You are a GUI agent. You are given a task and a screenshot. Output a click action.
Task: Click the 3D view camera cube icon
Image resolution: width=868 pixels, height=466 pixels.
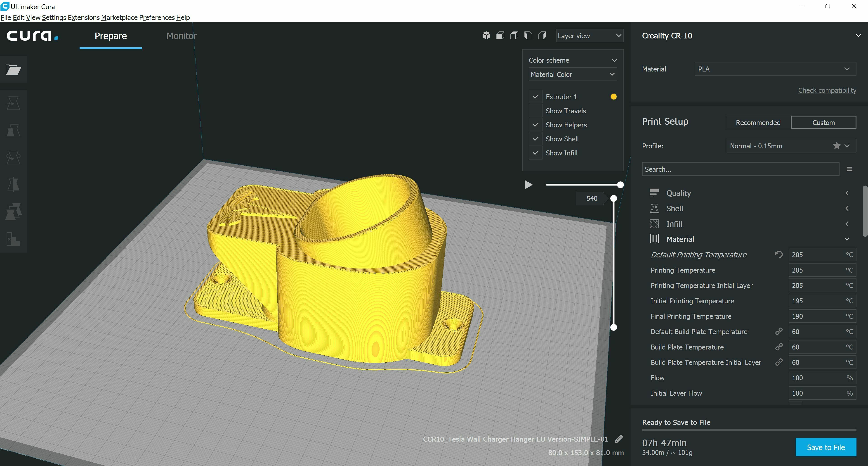486,36
